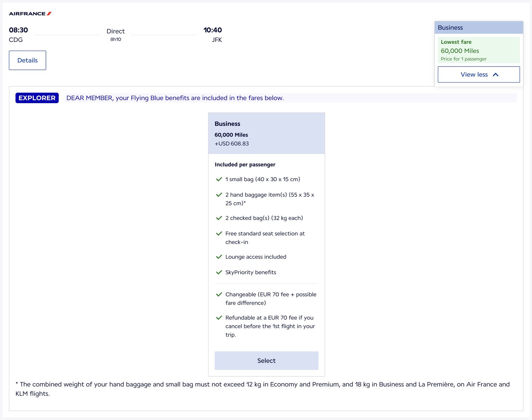Click the 2 checked bag(s) text

[x=264, y=218]
